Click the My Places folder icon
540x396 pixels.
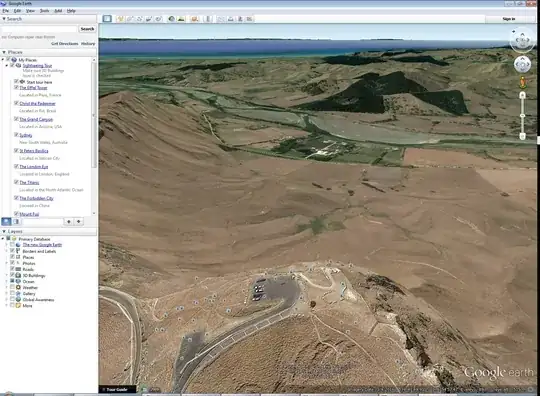point(14,60)
